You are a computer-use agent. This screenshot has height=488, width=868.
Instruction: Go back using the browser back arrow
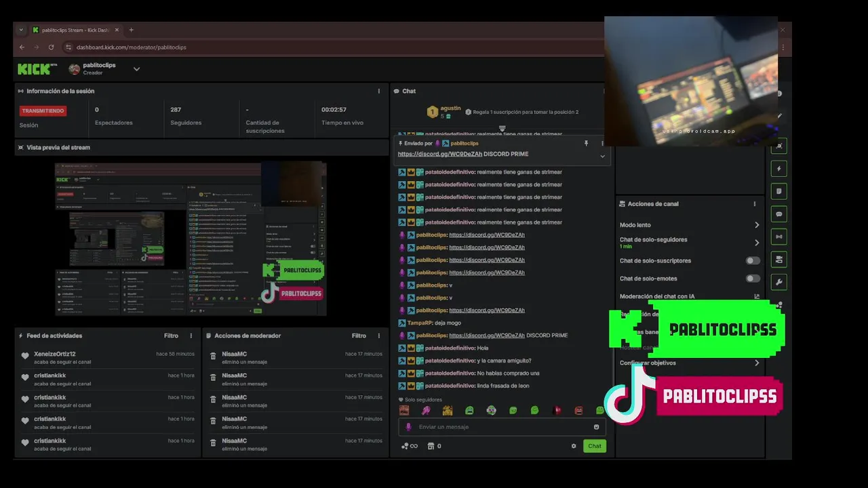22,47
